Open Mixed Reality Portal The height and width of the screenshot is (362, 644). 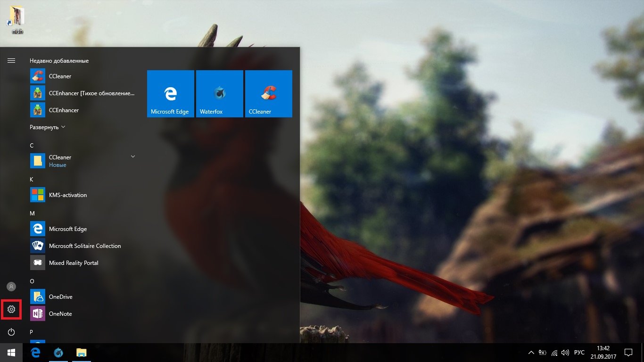click(x=83, y=263)
